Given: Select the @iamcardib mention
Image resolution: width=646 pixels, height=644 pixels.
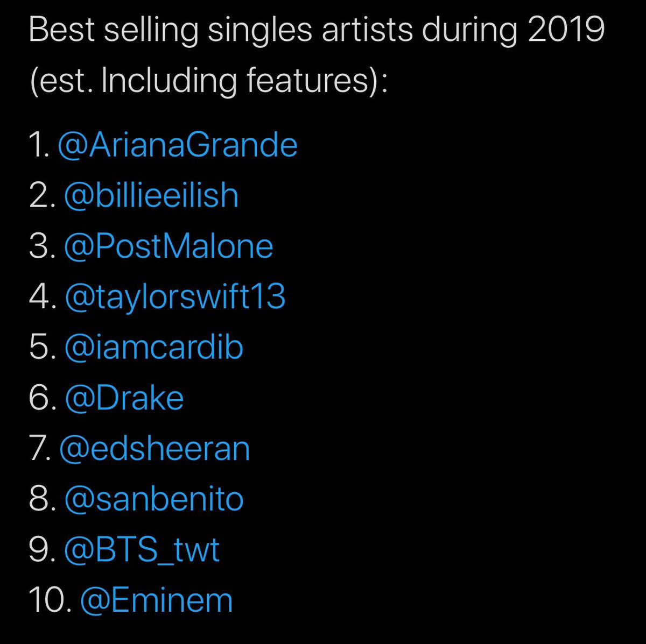Looking at the screenshot, I should (x=153, y=348).
